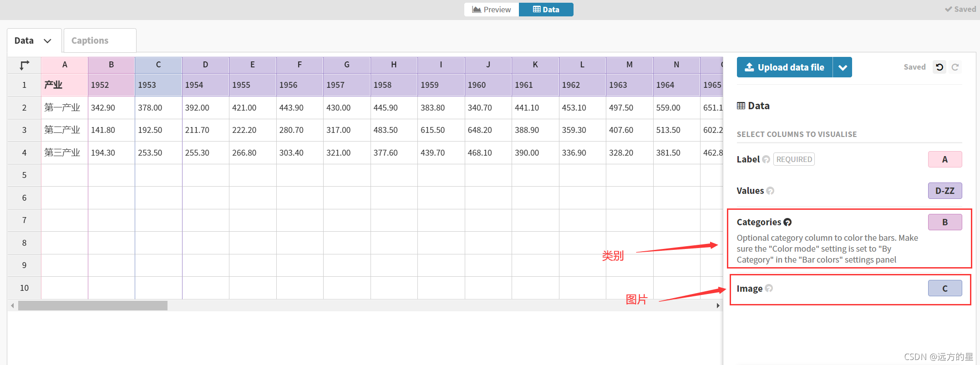Select column C header

click(158, 65)
